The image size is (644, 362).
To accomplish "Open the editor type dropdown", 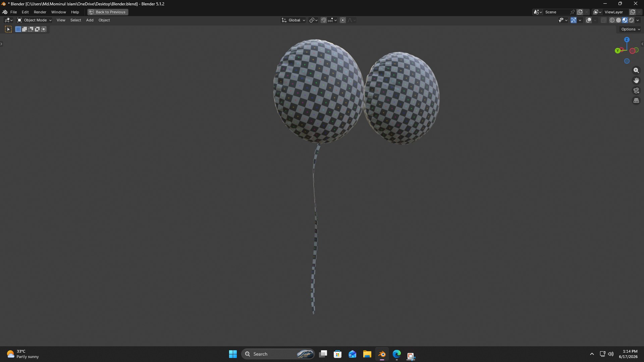I will (x=8, y=20).
